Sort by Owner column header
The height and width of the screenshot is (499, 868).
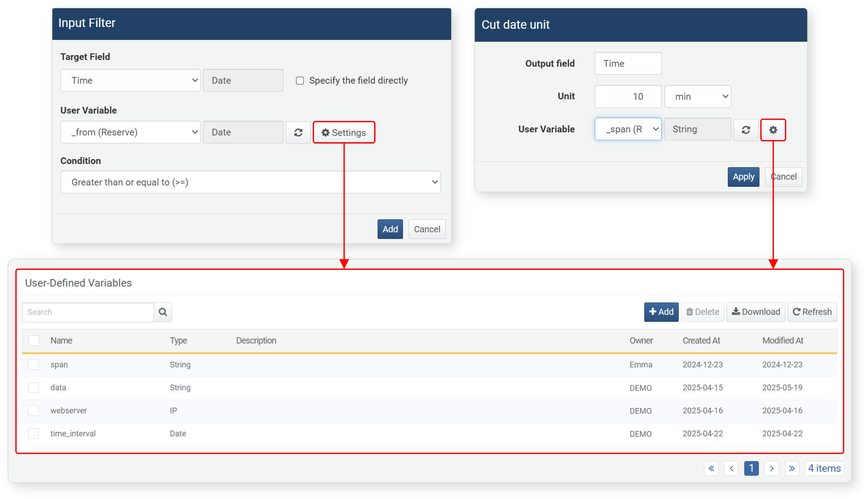pyautogui.click(x=641, y=341)
